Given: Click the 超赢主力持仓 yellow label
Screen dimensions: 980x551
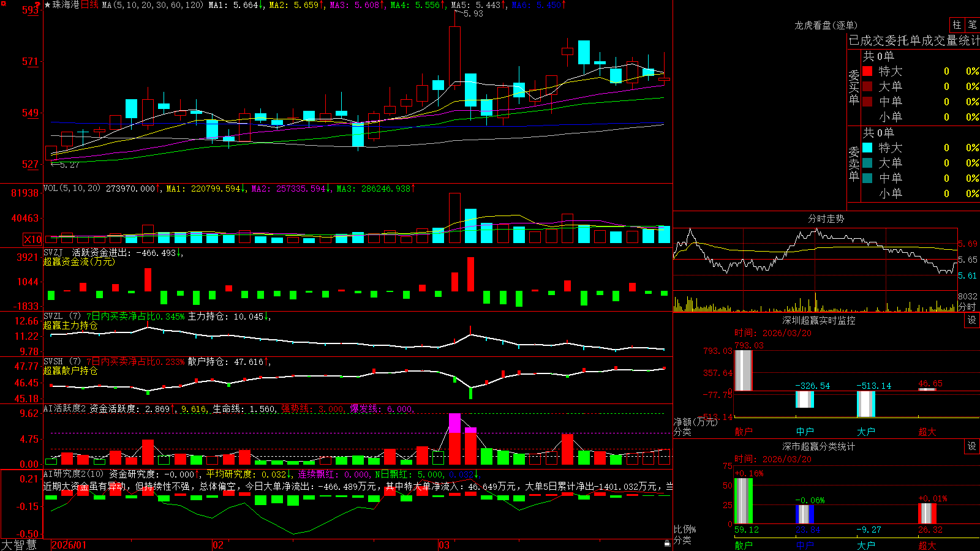Looking at the screenshot, I should coord(70,325).
